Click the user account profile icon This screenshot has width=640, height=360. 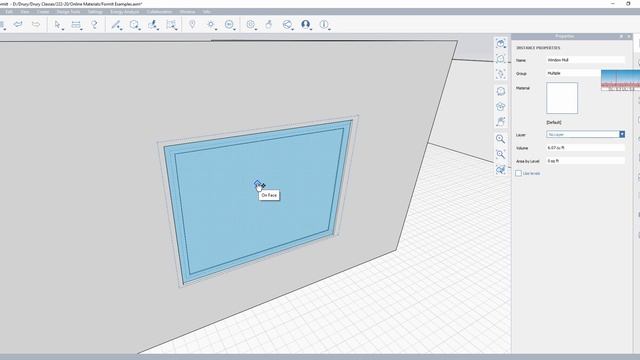[x=305, y=24]
